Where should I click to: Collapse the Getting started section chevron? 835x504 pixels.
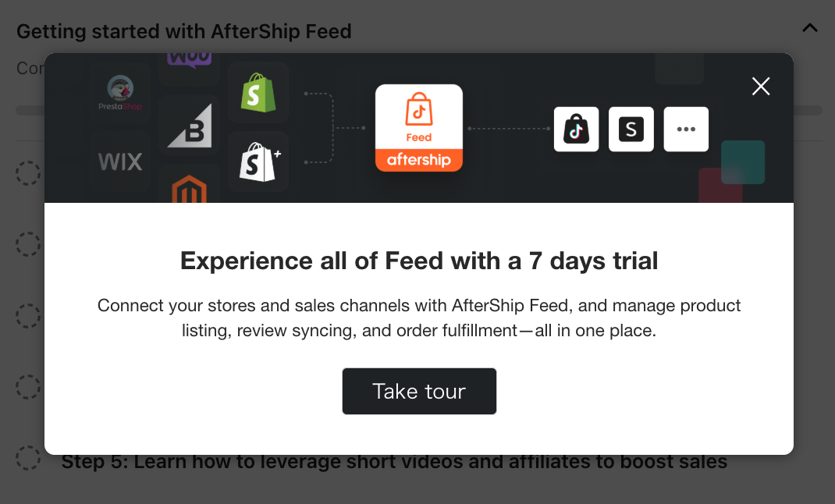click(810, 27)
